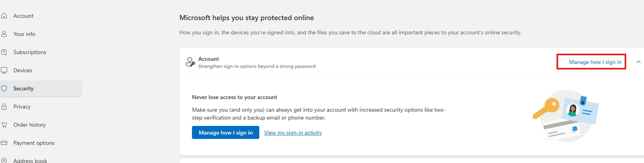The height and width of the screenshot is (163, 644).
Task: Click the Privacy lock icon
Action: coord(4,107)
